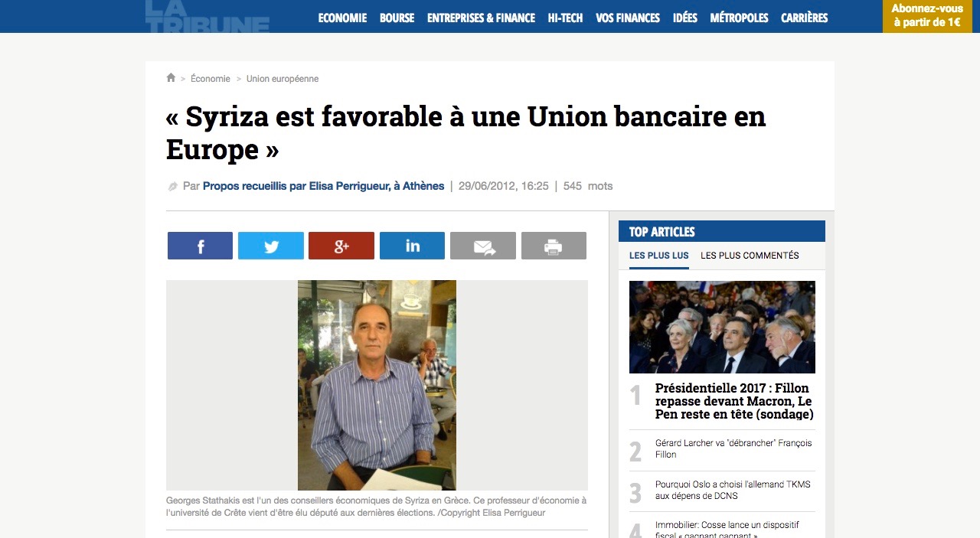Viewport: 980px width, 538px height.
Task: Share article on Google Plus
Action: [341, 246]
